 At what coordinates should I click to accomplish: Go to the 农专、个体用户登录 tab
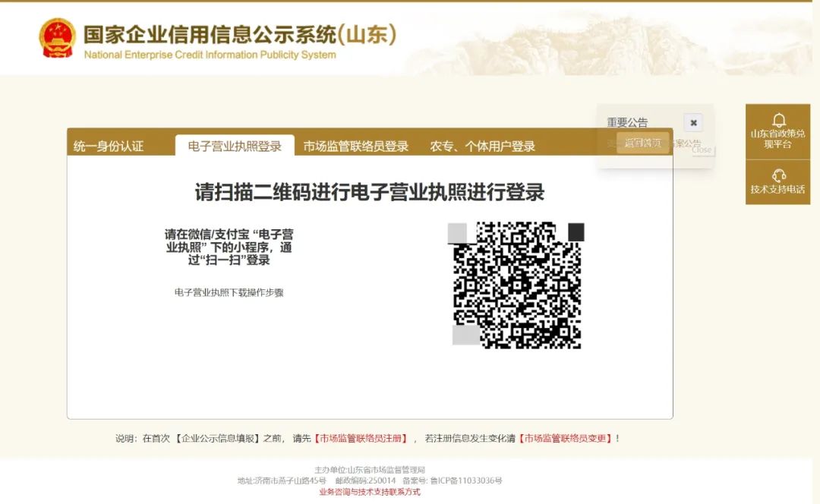(483, 146)
